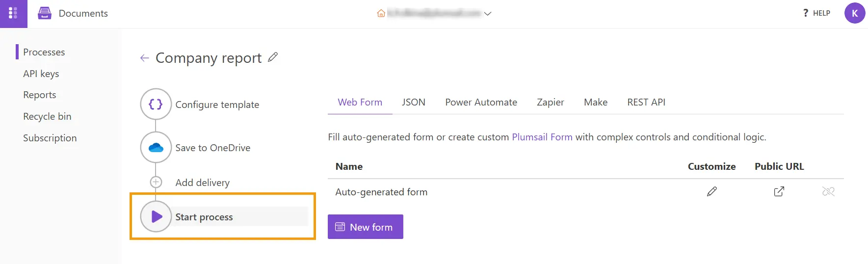Screen dimensions: 868x264
Task: Select the Save to OneDrive step label
Action: coord(213,148)
